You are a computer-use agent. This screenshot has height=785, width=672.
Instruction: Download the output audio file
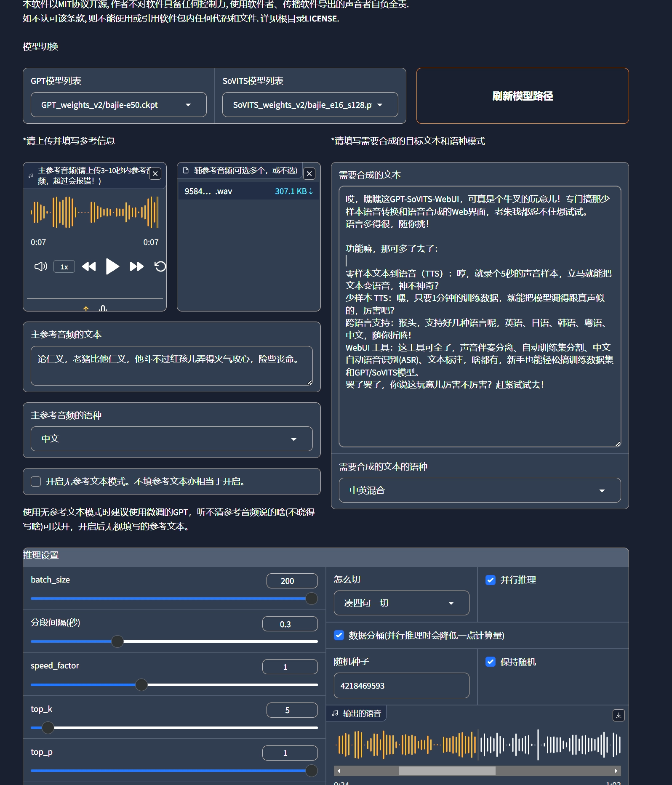pyautogui.click(x=618, y=715)
